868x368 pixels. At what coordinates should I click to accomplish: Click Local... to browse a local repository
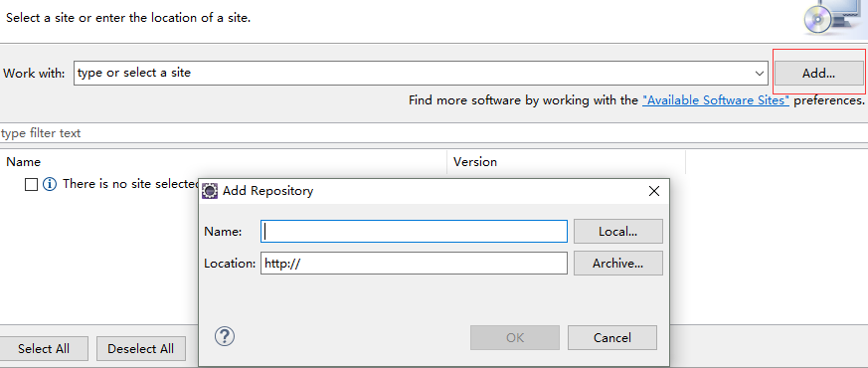pyautogui.click(x=617, y=232)
